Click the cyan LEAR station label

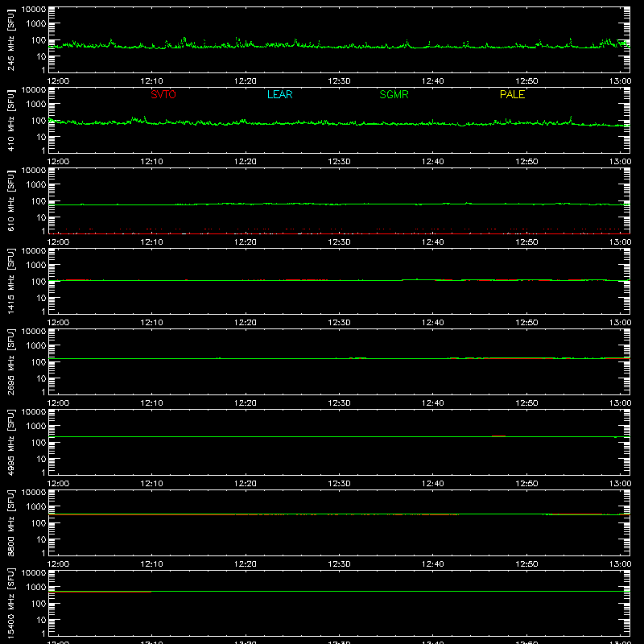pyautogui.click(x=279, y=94)
